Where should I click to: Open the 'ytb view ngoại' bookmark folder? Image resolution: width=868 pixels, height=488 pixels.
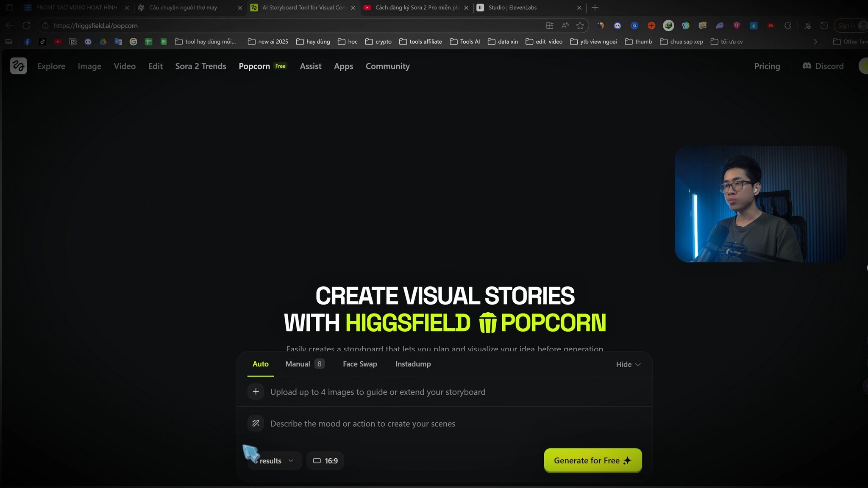click(593, 42)
